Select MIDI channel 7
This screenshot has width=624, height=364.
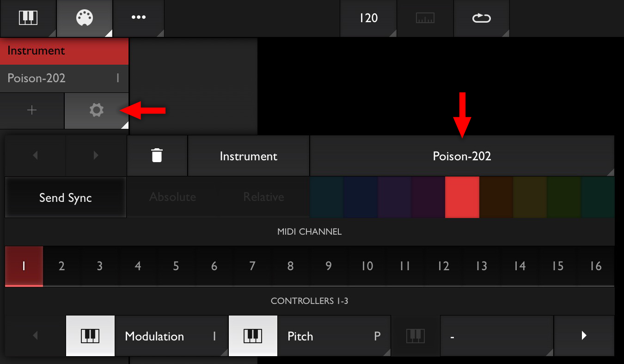click(252, 266)
